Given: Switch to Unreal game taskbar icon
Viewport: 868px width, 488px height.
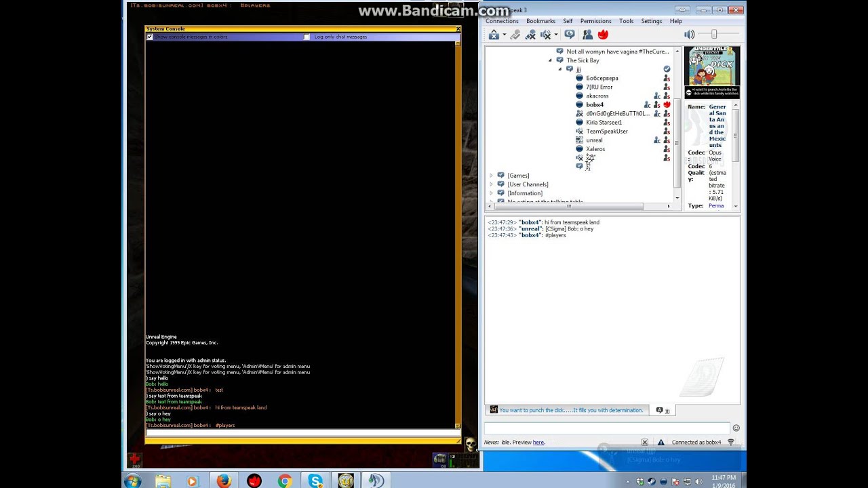Looking at the screenshot, I should (346, 481).
